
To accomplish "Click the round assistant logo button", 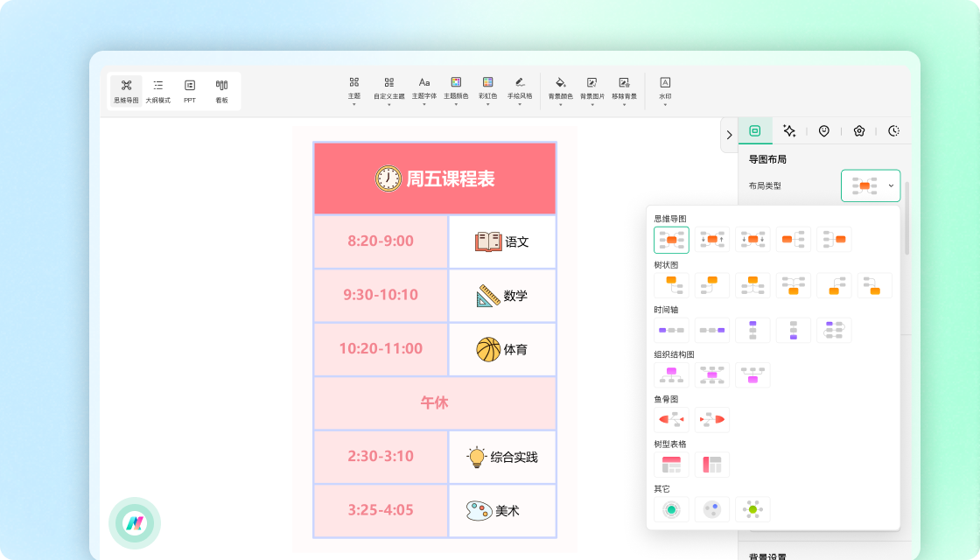I will pos(135,523).
